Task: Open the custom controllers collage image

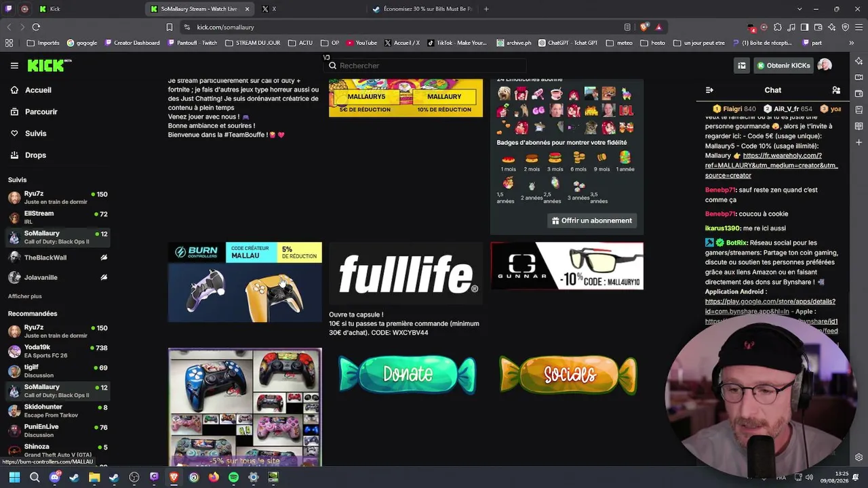Action: pyautogui.click(x=245, y=407)
